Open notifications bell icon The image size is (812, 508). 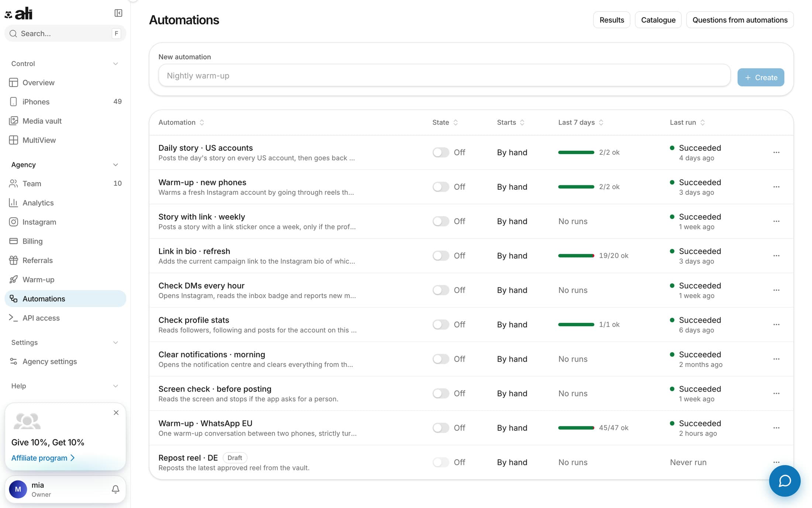[116, 490]
